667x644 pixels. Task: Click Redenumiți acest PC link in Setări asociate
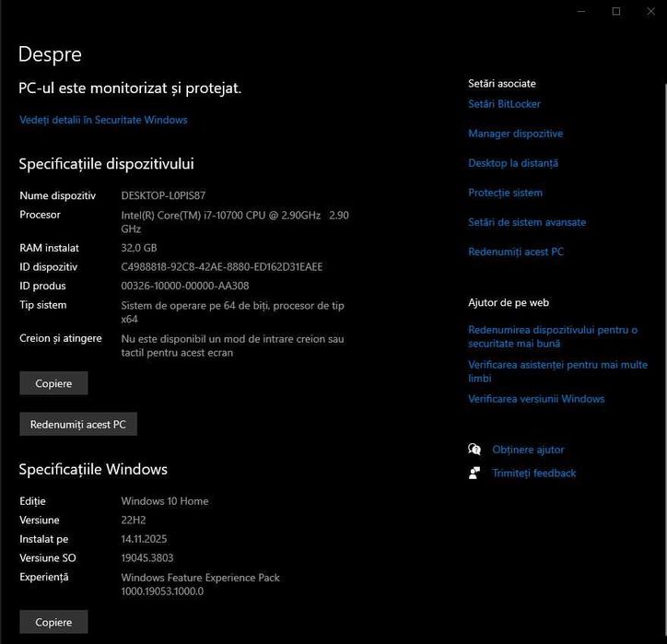(516, 252)
